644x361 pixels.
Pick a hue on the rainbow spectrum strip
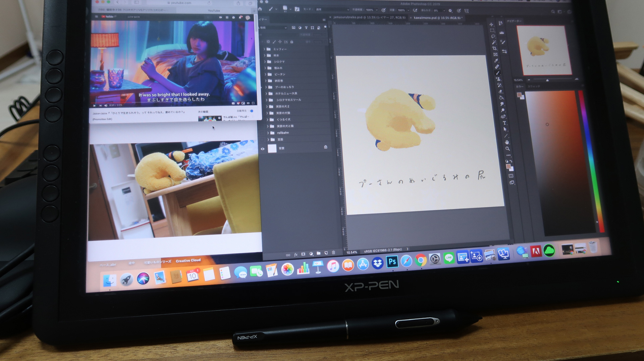(x=592, y=161)
